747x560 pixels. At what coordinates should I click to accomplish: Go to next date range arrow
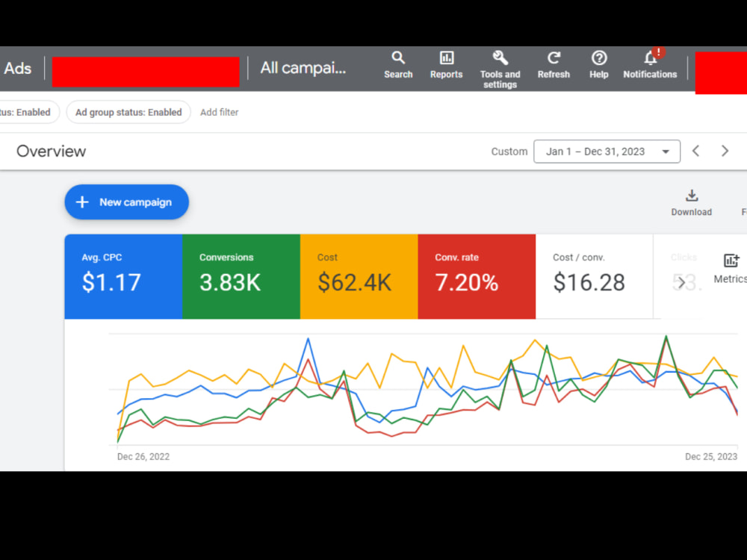pos(725,151)
